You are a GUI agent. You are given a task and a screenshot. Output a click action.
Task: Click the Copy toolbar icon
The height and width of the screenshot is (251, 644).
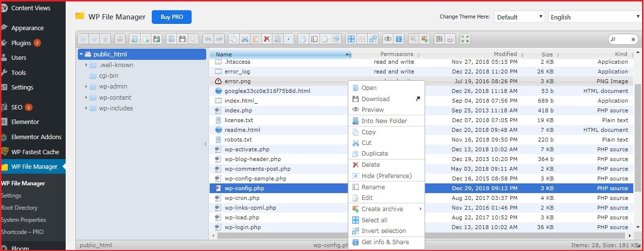point(233,39)
